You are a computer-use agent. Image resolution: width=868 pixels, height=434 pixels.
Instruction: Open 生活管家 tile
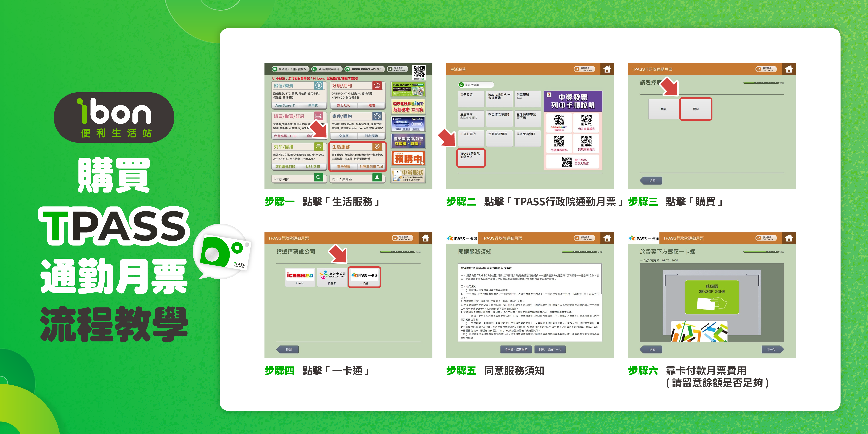(471, 119)
